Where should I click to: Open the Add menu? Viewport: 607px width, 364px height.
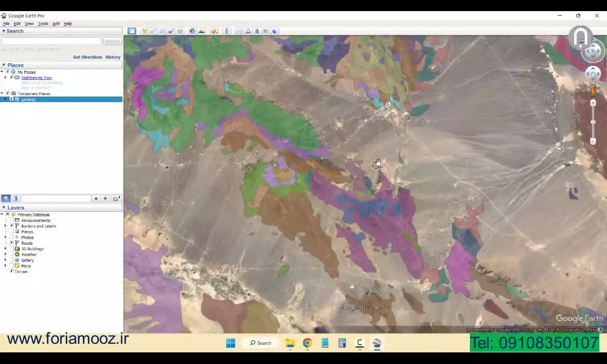tap(56, 24)
